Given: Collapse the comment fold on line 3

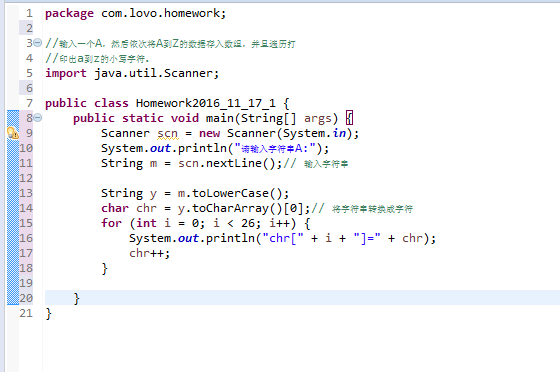Looking at the screenshot, I should (x=38, y=43).
